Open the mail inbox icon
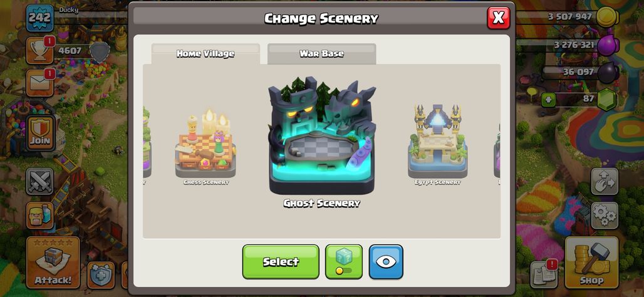 click(x=40, y=83)
